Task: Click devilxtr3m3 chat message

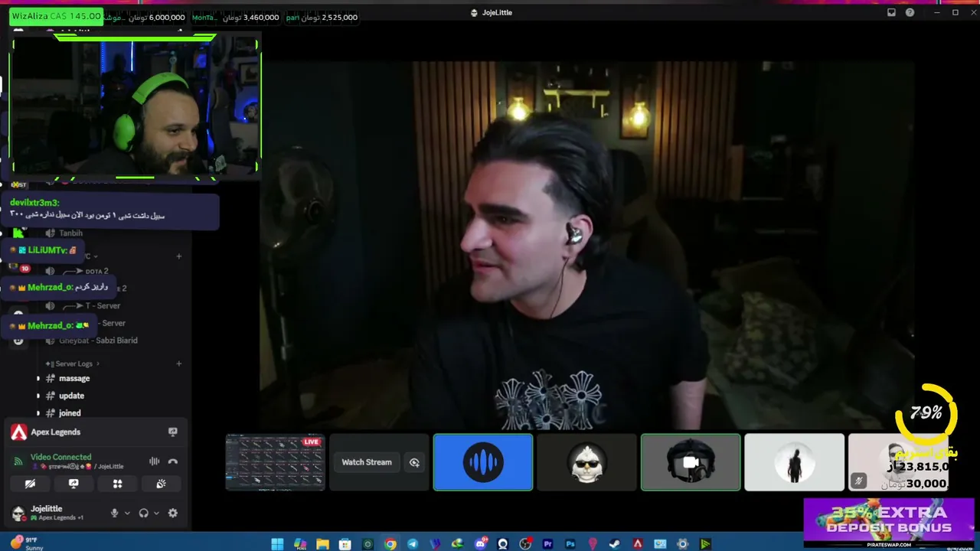Action: click(112, 210)
